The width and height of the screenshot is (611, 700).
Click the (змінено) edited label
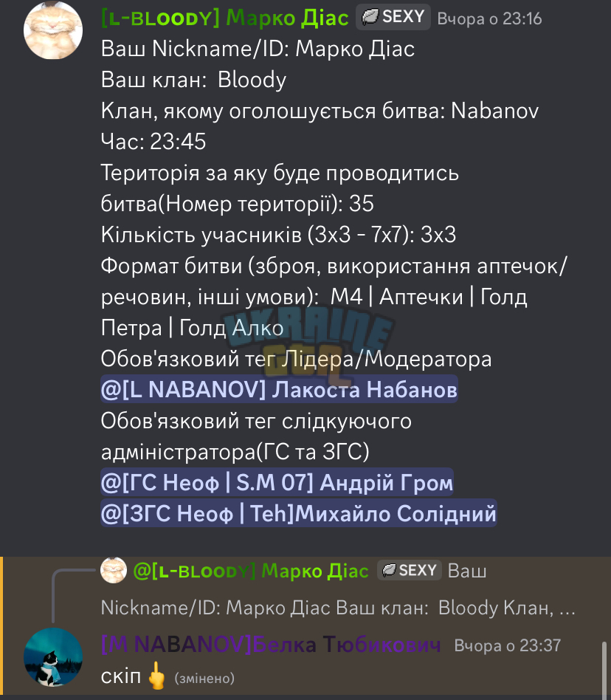tap(204, 678)
